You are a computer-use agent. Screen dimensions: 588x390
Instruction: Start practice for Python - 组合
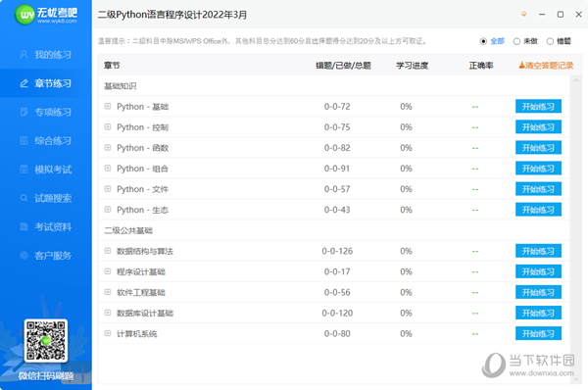538,169
